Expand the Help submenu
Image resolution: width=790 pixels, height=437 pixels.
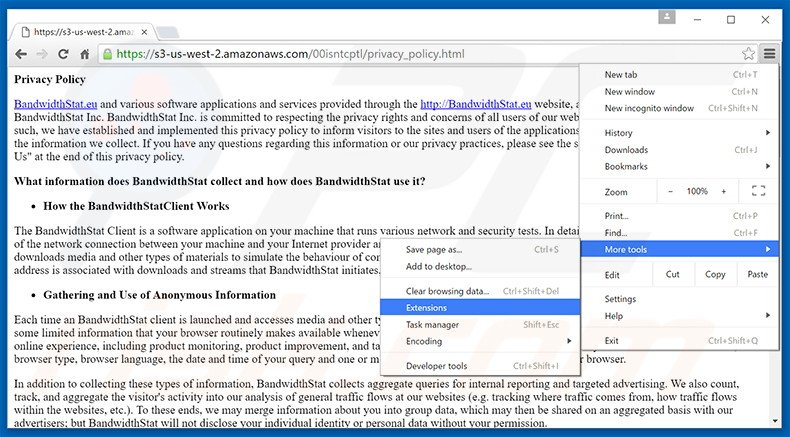click(680, 316)
